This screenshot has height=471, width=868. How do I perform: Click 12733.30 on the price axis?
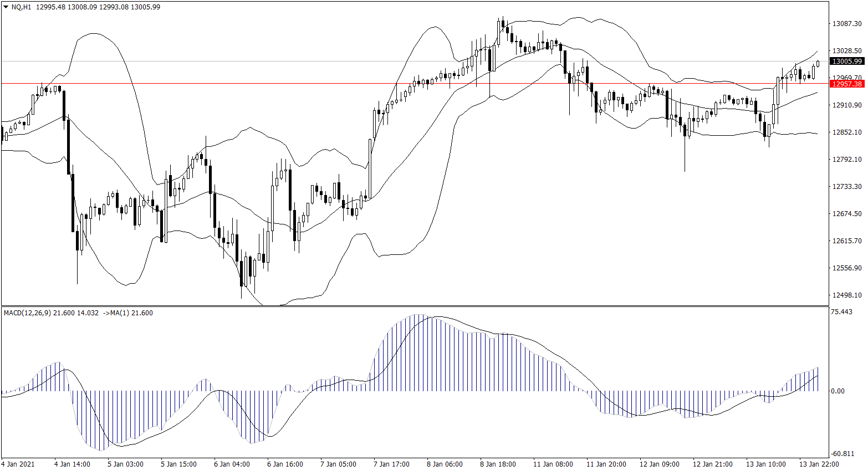(x=846, y=187)
